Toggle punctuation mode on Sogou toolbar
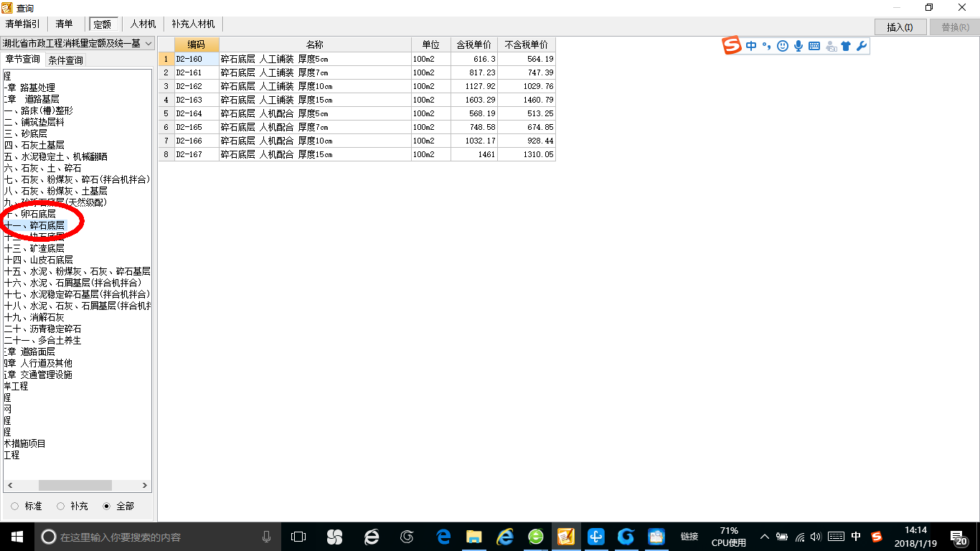Viewport: 980px width, 551px height. 766,46
